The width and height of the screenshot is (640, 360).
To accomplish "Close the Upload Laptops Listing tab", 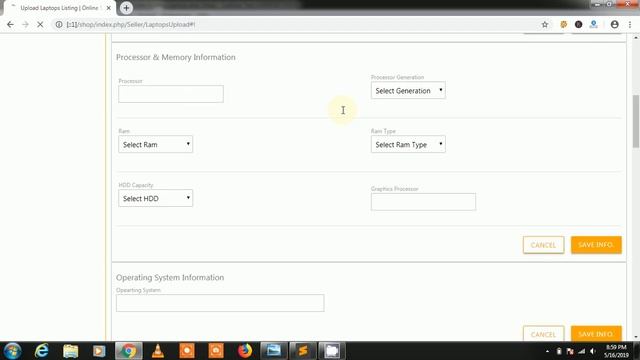I will (x=109, y=8).
